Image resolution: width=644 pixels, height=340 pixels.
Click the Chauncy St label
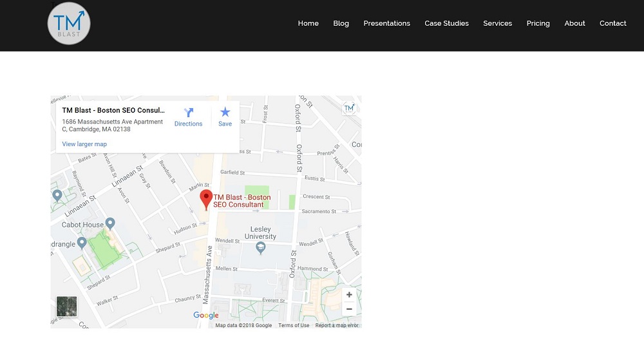(x=187, y=299)
